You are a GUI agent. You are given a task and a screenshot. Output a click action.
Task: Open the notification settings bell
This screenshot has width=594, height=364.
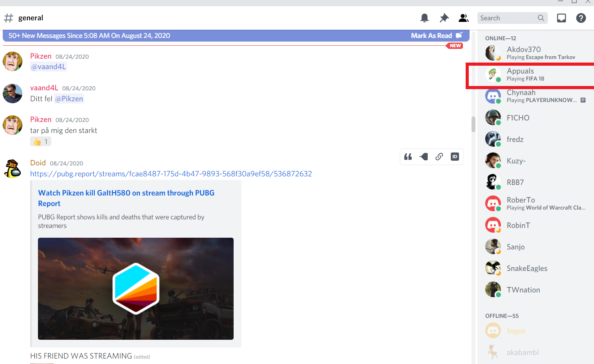point(424,18)
